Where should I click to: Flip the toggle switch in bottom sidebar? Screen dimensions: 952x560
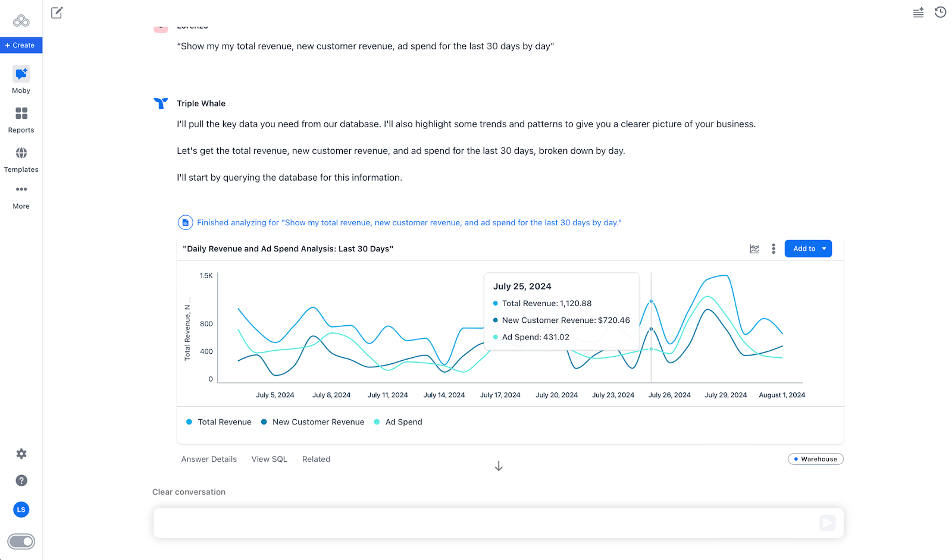tap(21, 542)
